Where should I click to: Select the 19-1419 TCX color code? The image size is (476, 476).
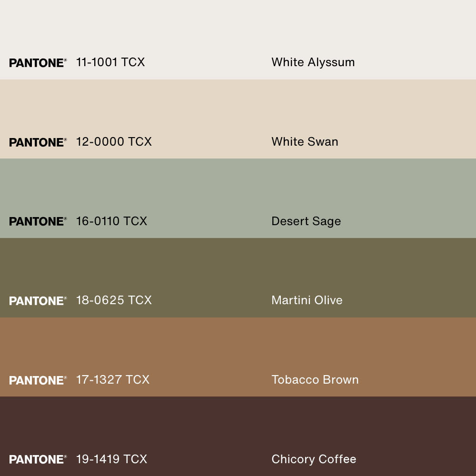tap(111, 459)
